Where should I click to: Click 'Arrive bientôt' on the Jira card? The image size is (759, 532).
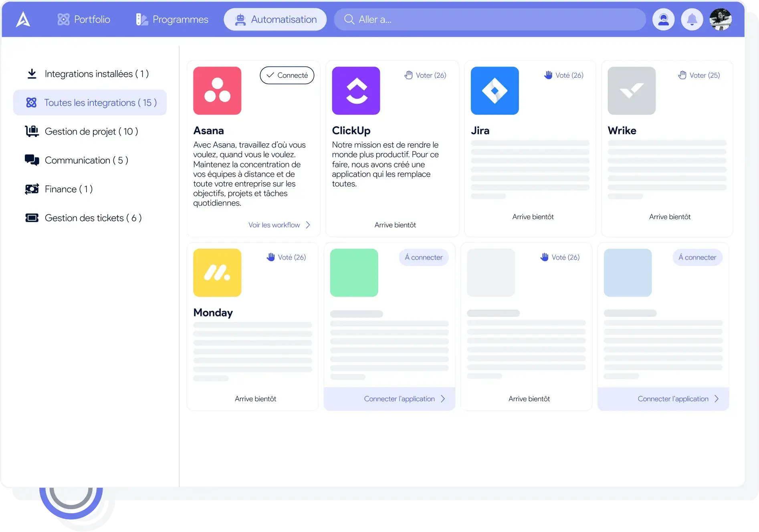(533, 217)
